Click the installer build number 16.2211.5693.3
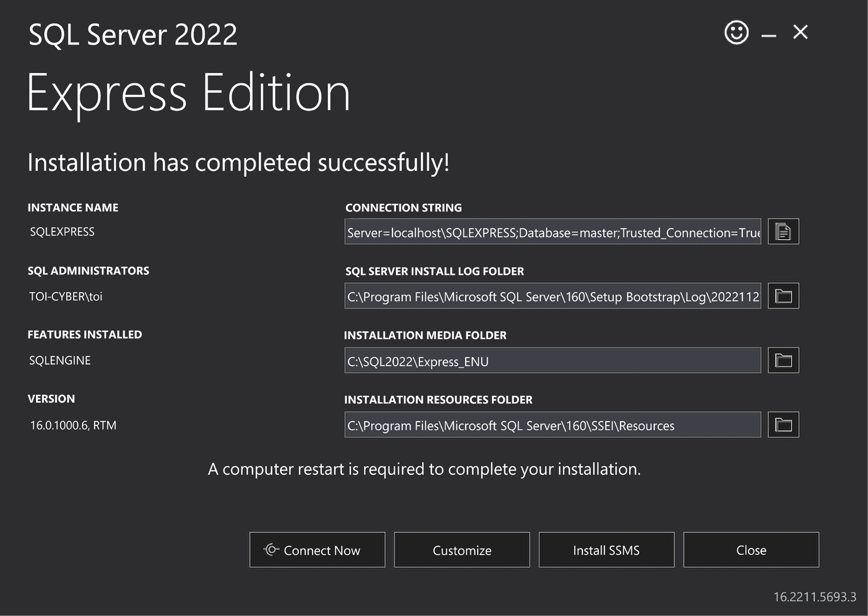Viewport: 868px width, 616px height. pos(815,597)
